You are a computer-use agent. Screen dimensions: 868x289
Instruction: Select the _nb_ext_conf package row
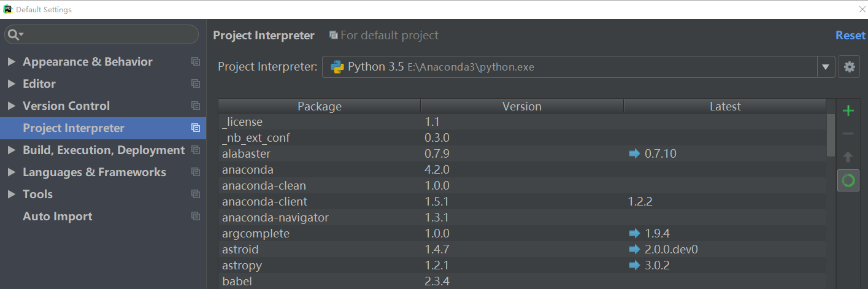click(x=523, y=137)
